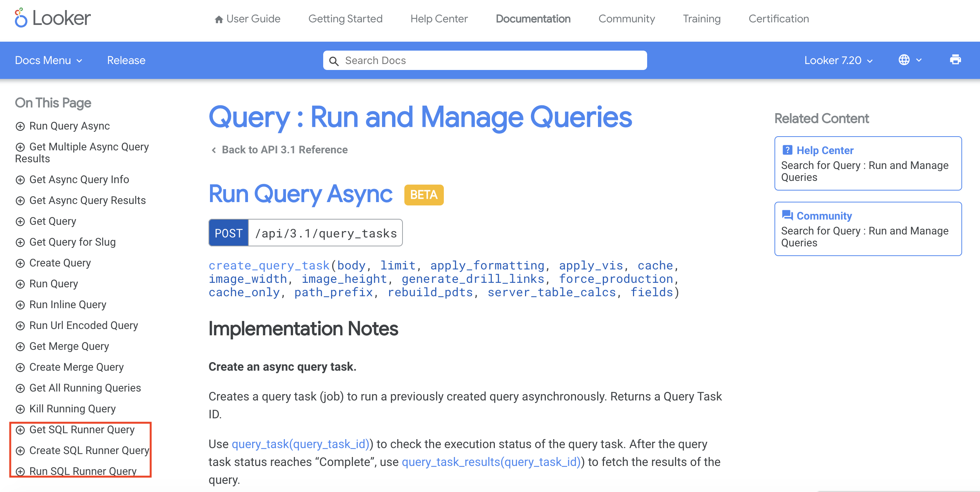Select the Documentation nav item
Viewport: 980px width, 492px height.
click(x=532, y=19)
